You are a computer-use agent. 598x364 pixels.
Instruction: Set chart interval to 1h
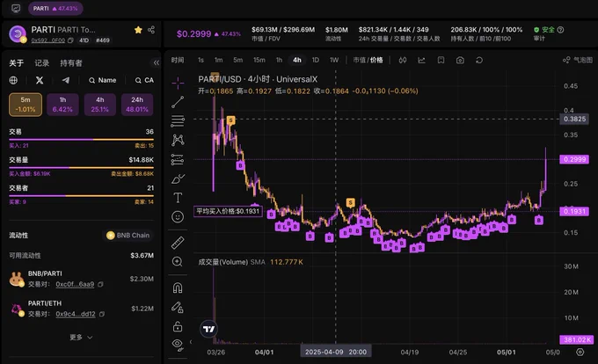pos(279,60)
